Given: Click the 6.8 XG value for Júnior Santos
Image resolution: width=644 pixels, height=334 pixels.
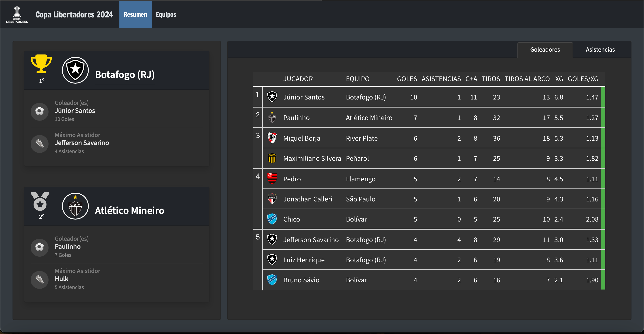Looking at the screenshot, I should point(559,97).
